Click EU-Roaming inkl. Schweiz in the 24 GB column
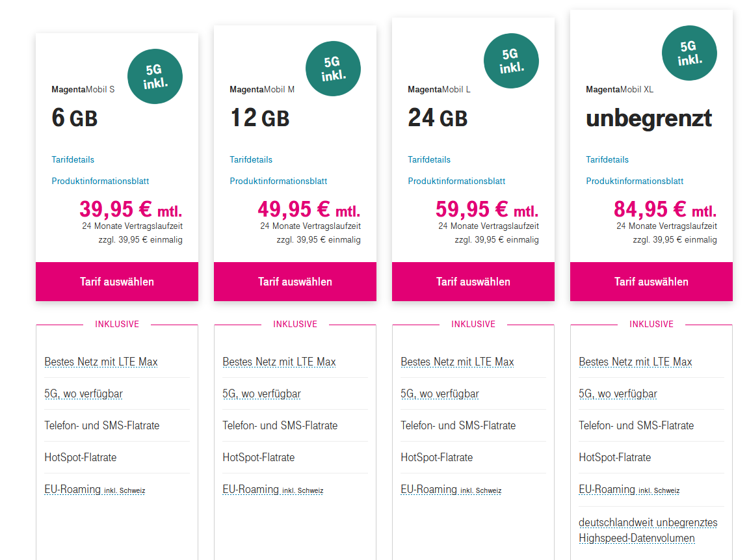 449,489
